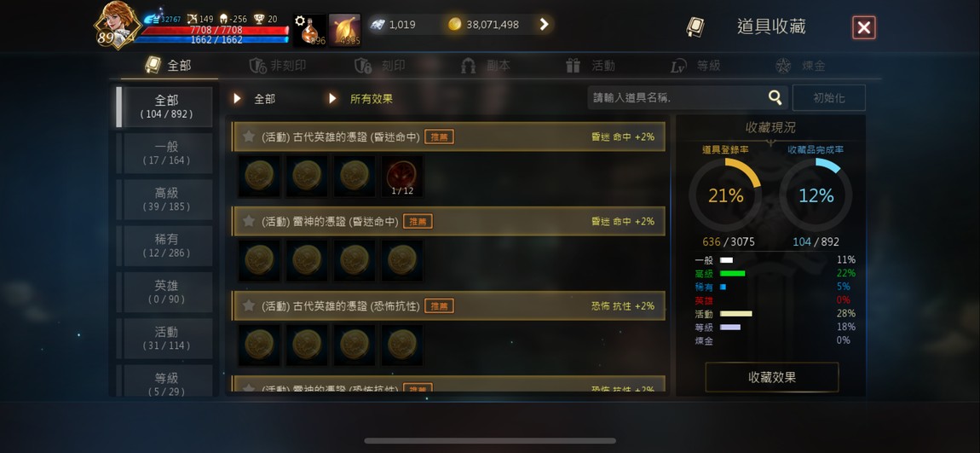Image resolution: width=980 pixels, height=453 pixels.
Task: Tap the golden feather item slot
Action: point(344,30)
